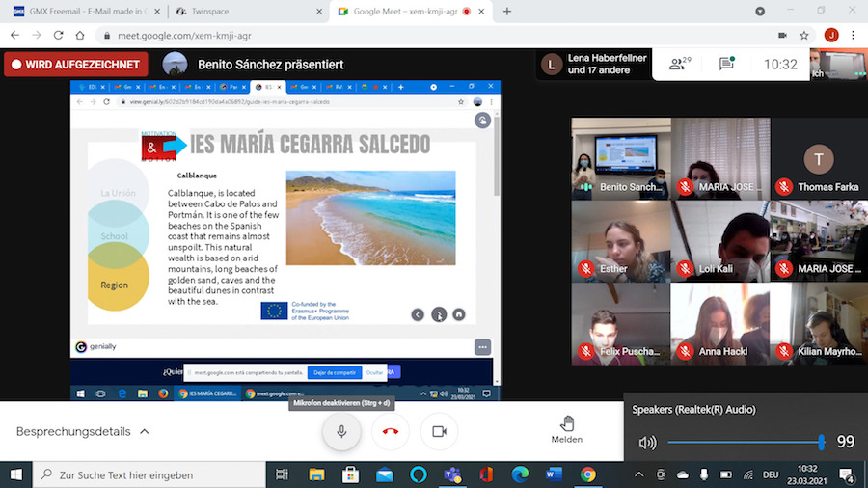Open the meeting chat icon
Image resolution: width=868 pixels, height=488 pixels.
point(726,65)
